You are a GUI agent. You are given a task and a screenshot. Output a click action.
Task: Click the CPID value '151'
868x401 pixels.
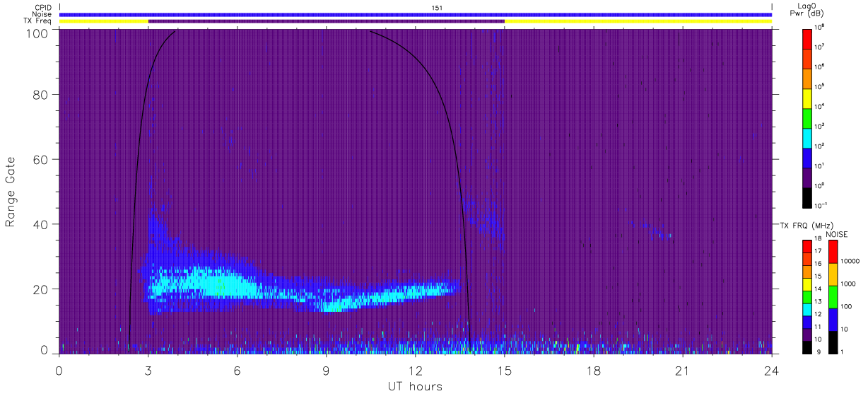click(x=437, y=8)
